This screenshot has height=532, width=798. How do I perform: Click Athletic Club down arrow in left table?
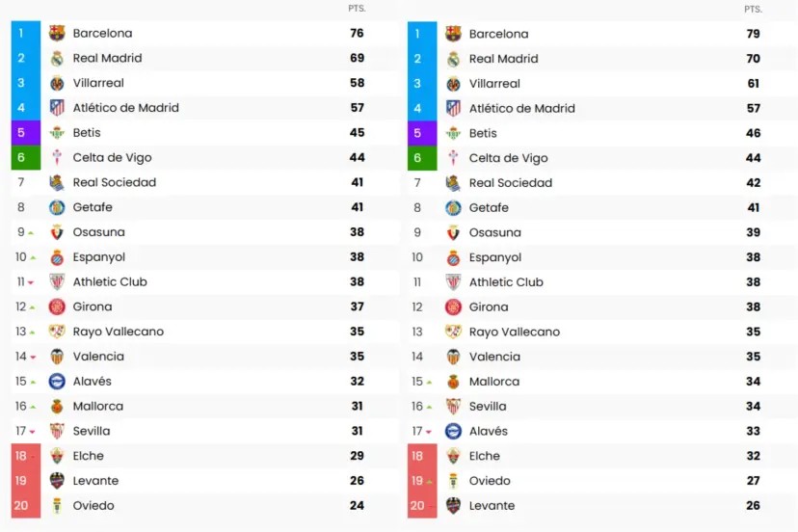(31, 283)
